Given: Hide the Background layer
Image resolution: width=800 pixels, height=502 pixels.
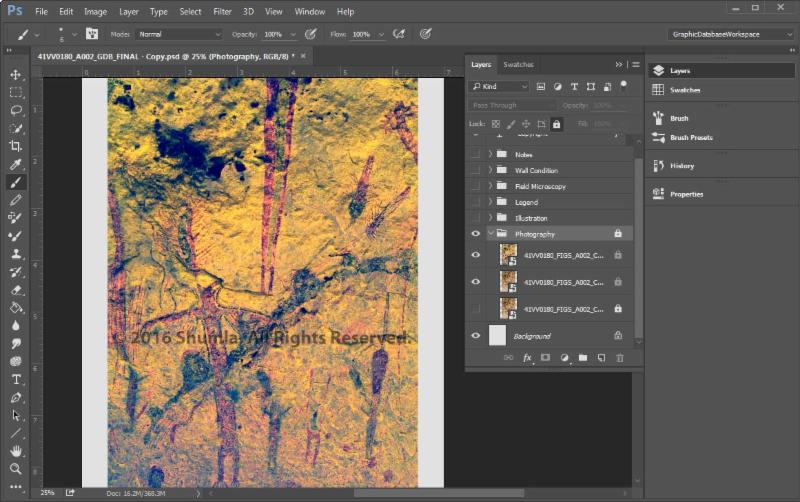Looking at the screenshot, I should (x=475, y=336).
